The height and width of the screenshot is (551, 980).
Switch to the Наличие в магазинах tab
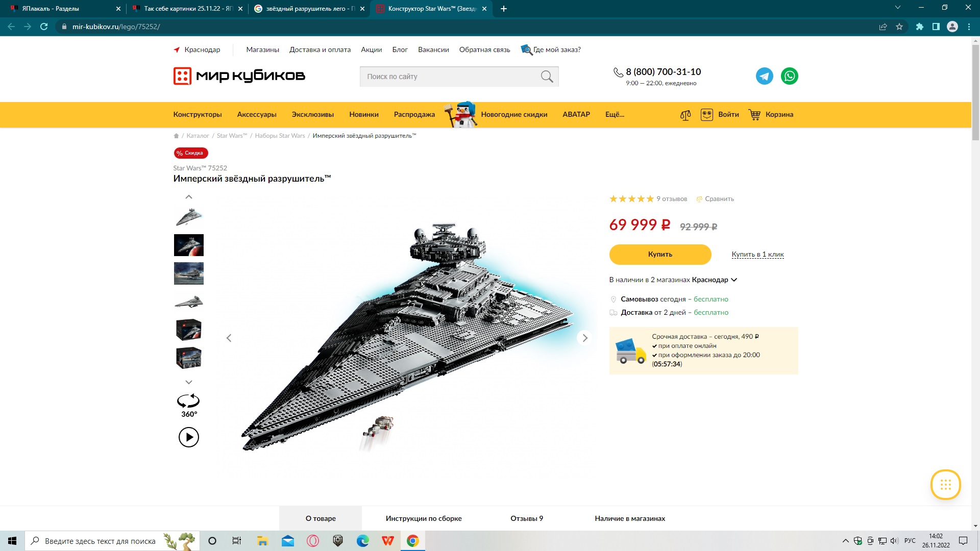pyautogui.click(x=630, y=518)
